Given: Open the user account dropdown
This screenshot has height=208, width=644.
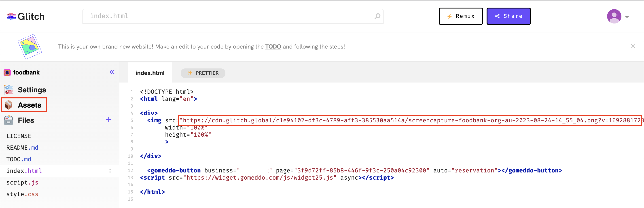Looking at the screenshot, I should click(627, 17).
